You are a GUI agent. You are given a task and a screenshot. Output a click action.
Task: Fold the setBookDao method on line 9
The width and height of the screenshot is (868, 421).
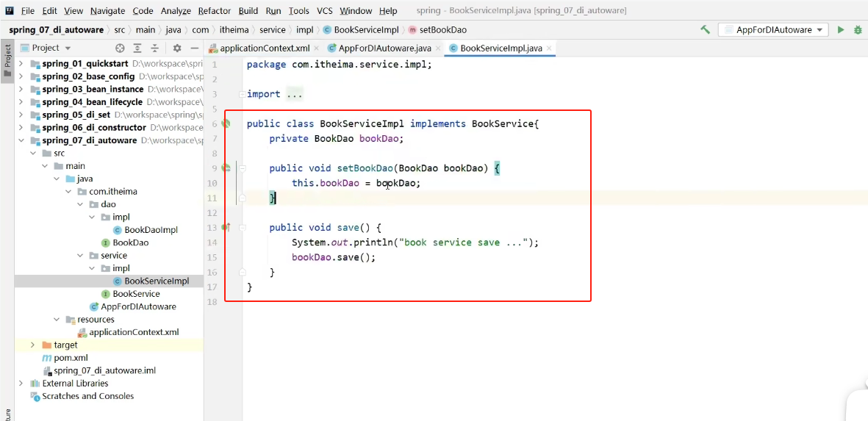[x=242, y=168]
